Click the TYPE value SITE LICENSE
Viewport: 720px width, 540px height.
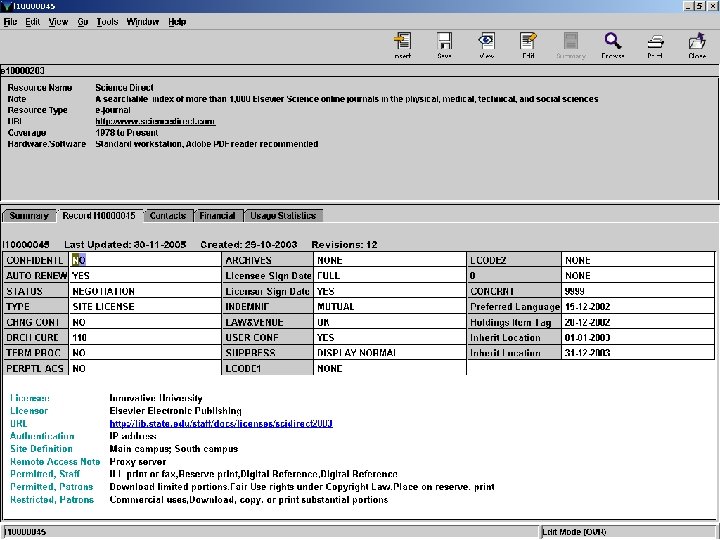145,306
